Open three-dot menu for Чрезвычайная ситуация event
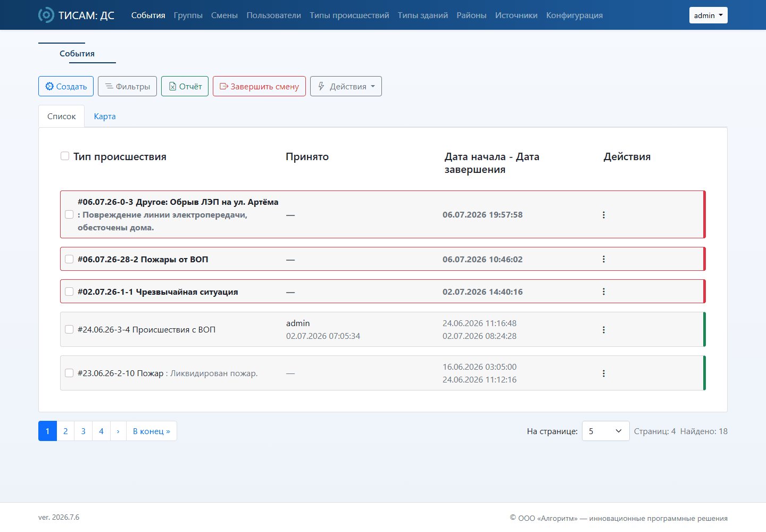Screen dimensions: 766x532 point(603,292)
